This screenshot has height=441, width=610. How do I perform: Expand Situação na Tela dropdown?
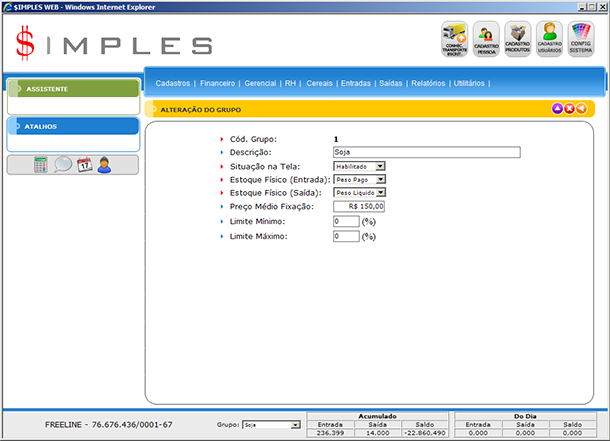(381, 166)
